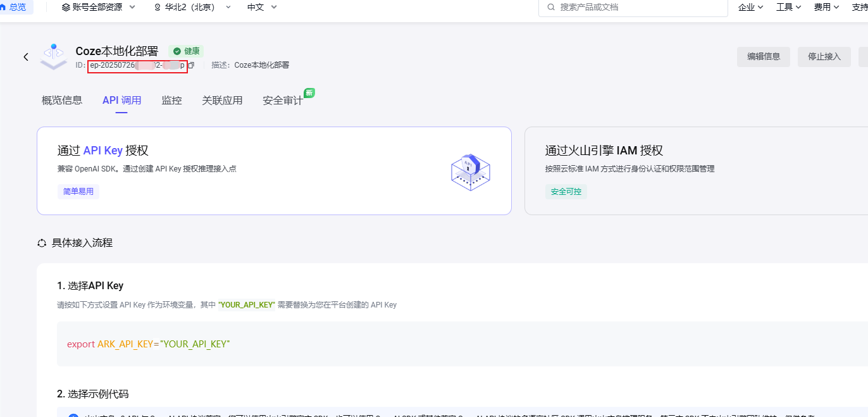Click the highlighted "YOUR_API_KEY" in instructions

coord(247,304)
